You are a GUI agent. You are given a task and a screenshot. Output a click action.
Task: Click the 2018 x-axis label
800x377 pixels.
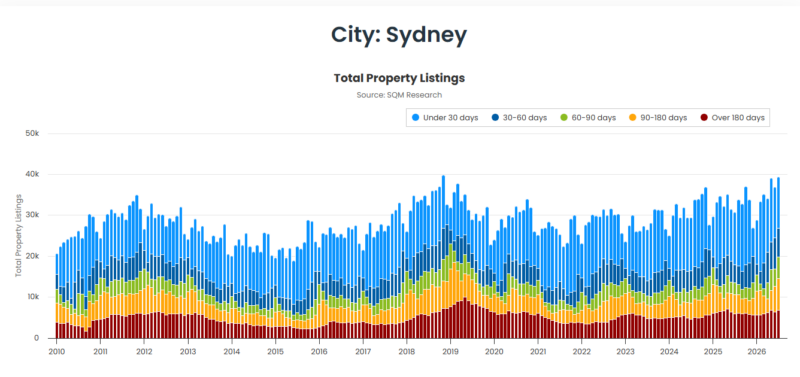click(407, 352)
